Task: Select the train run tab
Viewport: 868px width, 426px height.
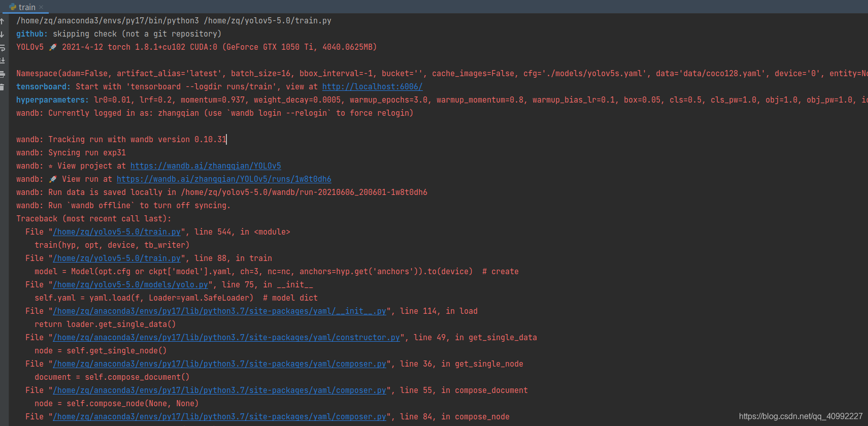Action: click(x=27, y=7)
